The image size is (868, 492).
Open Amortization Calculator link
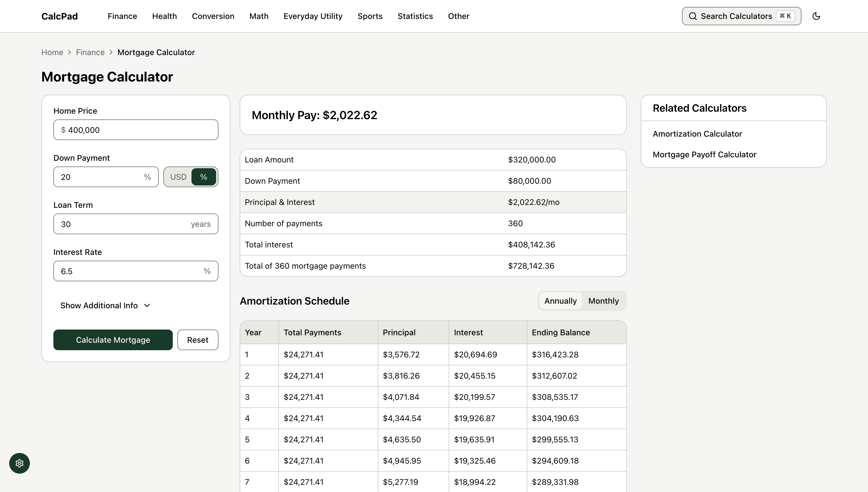tap(697, 134)
